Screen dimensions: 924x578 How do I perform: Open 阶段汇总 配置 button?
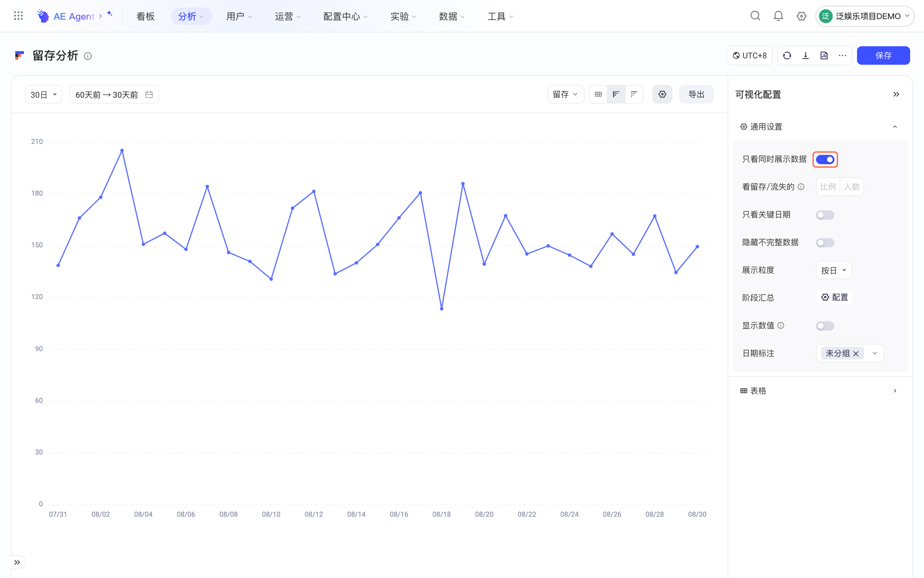click(835, 297)
